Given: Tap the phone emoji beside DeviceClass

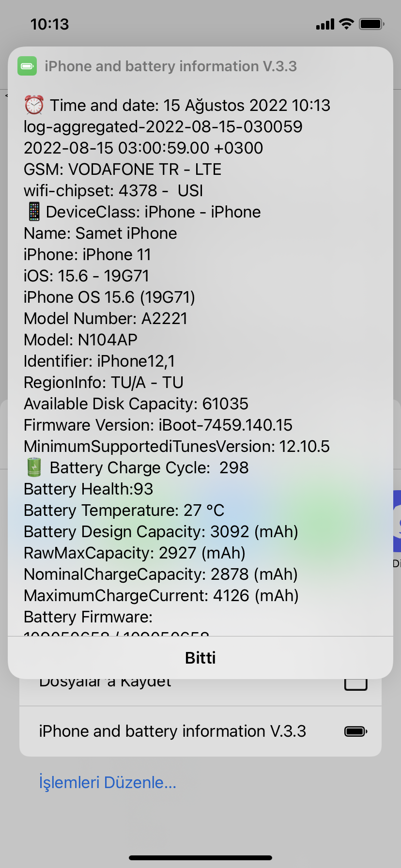Looking at the screenshot, I should pos(33,212).
